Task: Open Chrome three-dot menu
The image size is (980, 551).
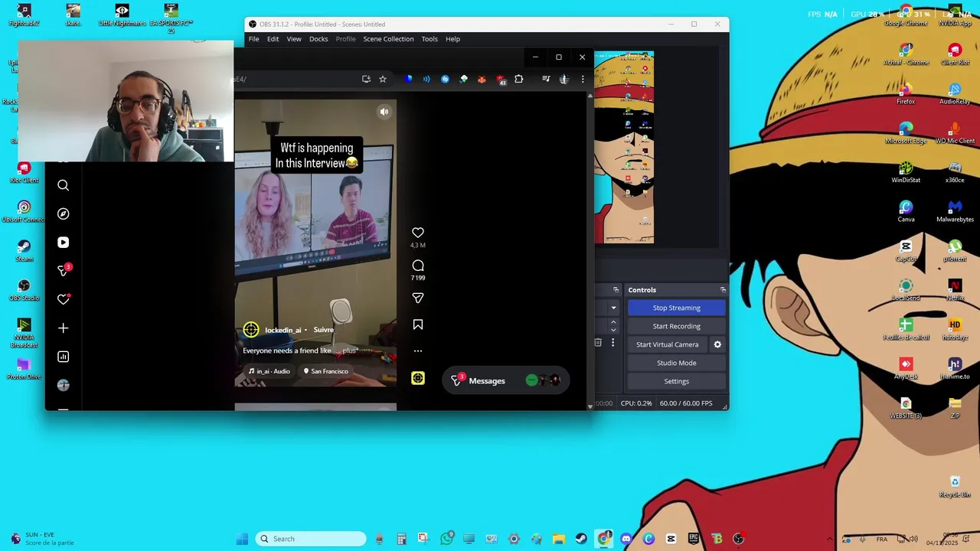Action: [583, 79]
